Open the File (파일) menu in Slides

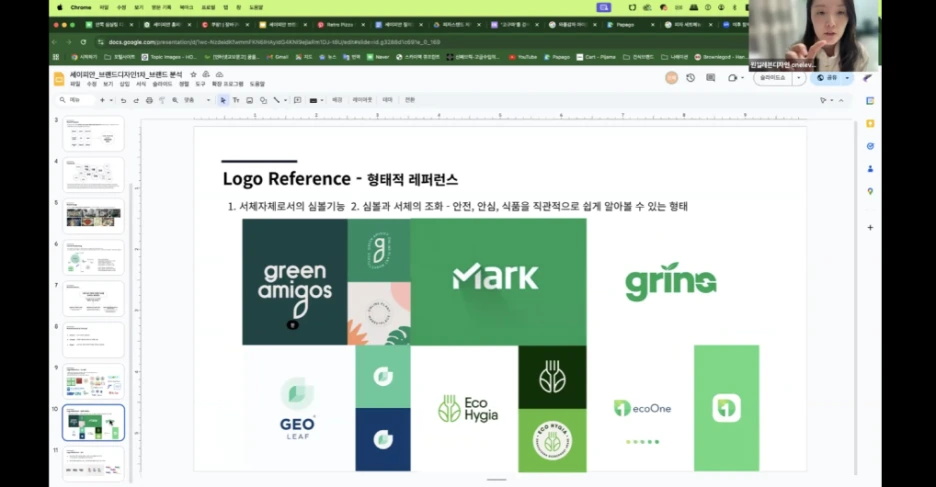pos(75,84)
